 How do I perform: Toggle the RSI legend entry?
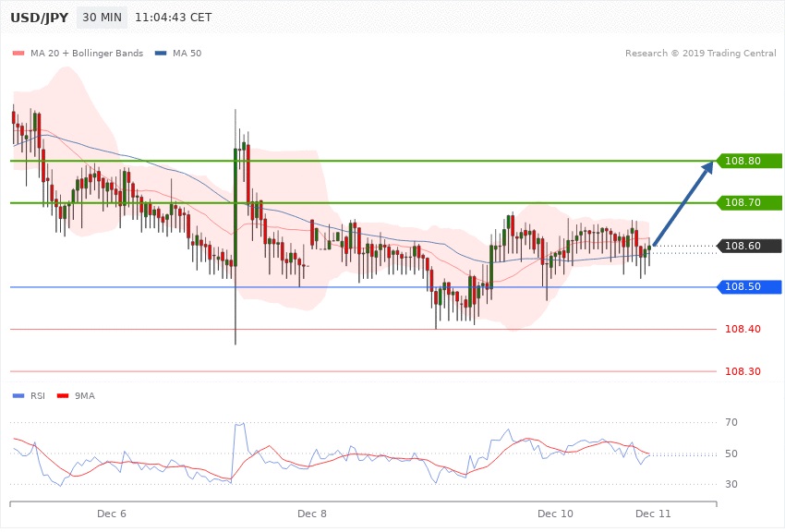pos(37,395)
